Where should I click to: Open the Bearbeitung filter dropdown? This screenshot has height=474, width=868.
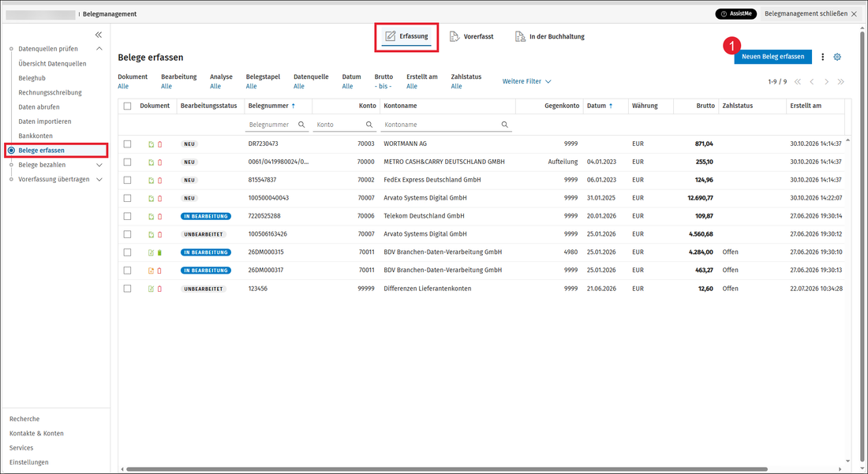coord(166,86)
